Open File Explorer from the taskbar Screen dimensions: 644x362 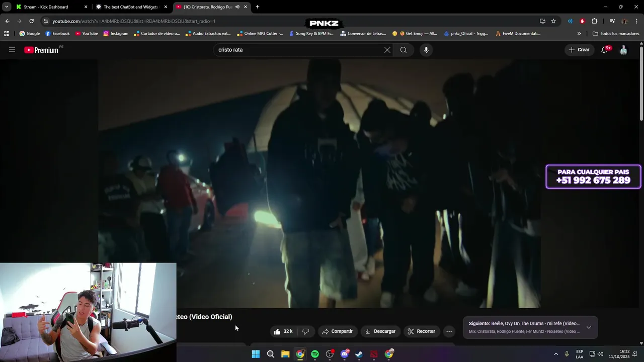click(x=285, y=354)
